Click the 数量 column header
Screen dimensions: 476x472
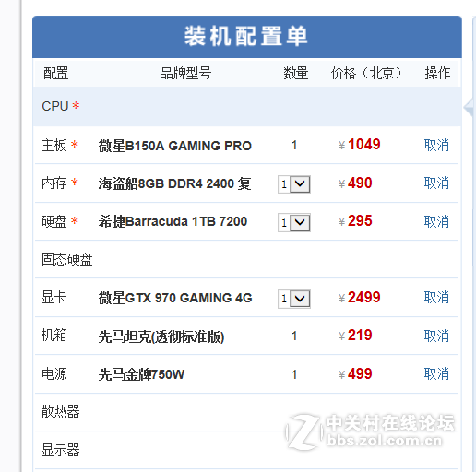click(x=295, y=74)
